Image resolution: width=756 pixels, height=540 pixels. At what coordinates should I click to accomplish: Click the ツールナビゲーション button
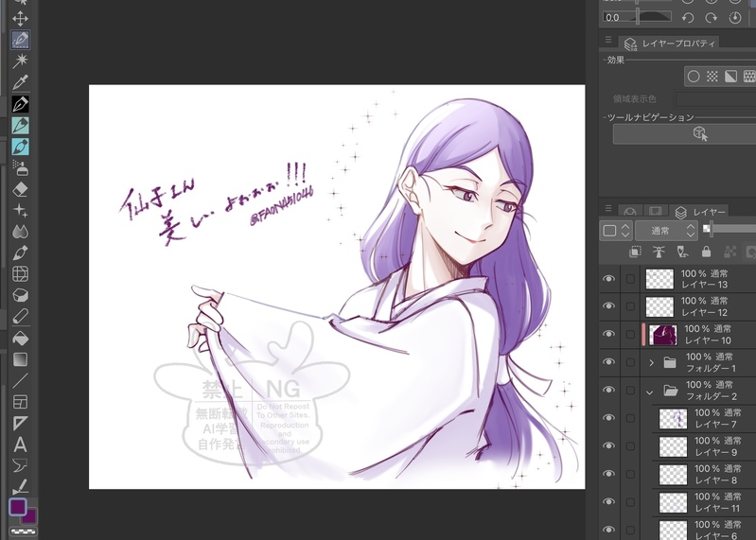[x=684, y=133]
